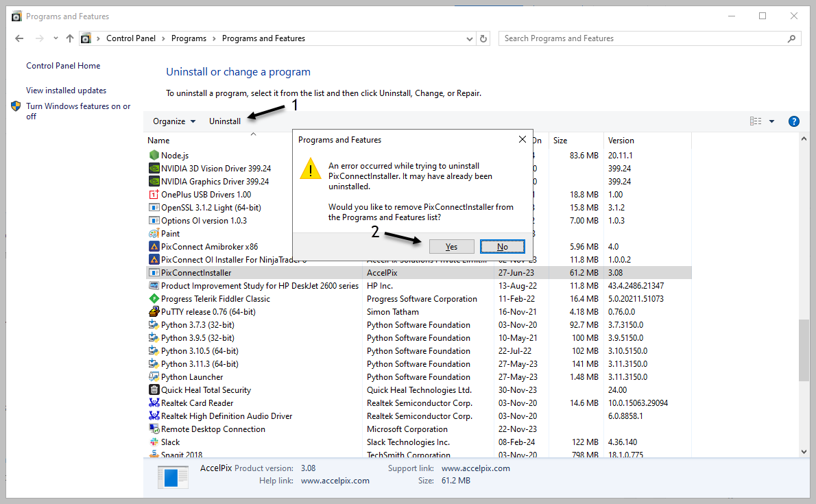Click the www.accelpix.com help link
This screenshot has width=816, height=504.
point(335,481)
